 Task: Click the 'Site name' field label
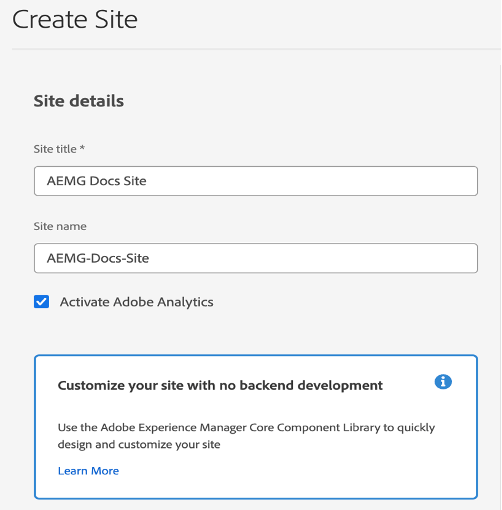click(x=60, y=226)
